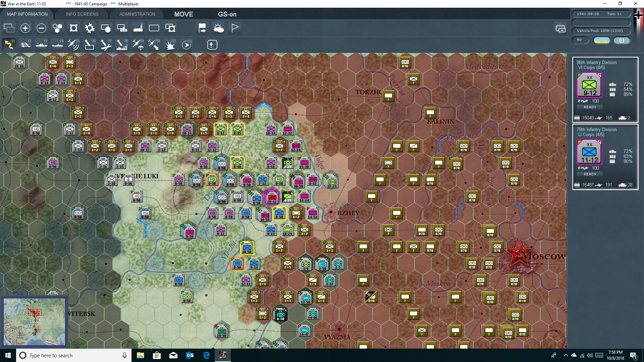This screenshot has width=644, height=362.
Task: Zoom in the map with plus icon
Action: pyautogui.click(x=25, y=28)
